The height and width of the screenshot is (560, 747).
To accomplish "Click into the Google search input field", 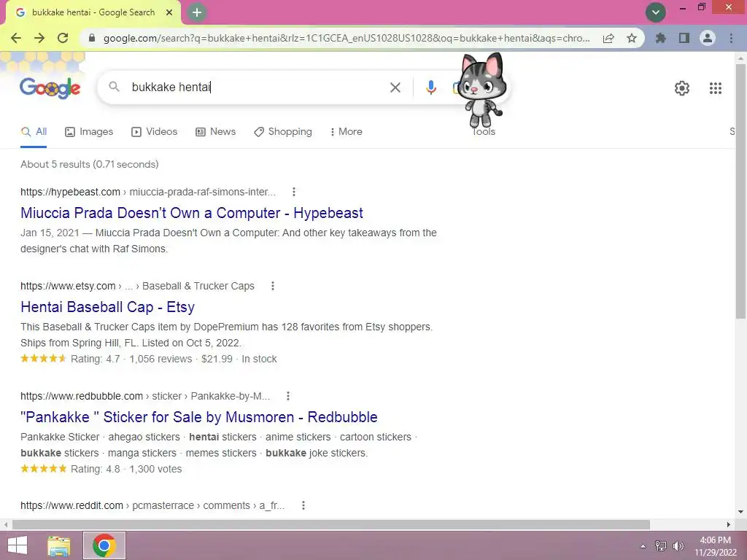I will 258,87.
